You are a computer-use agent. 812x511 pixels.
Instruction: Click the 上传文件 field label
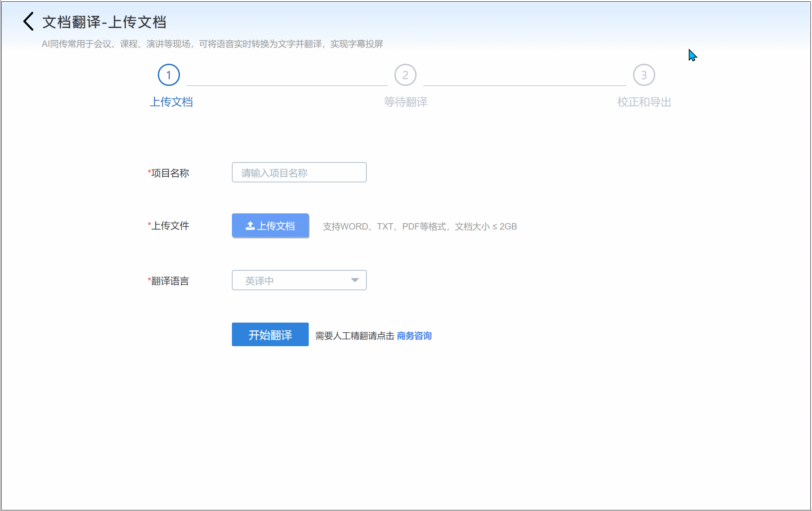(x=168, y=226)
